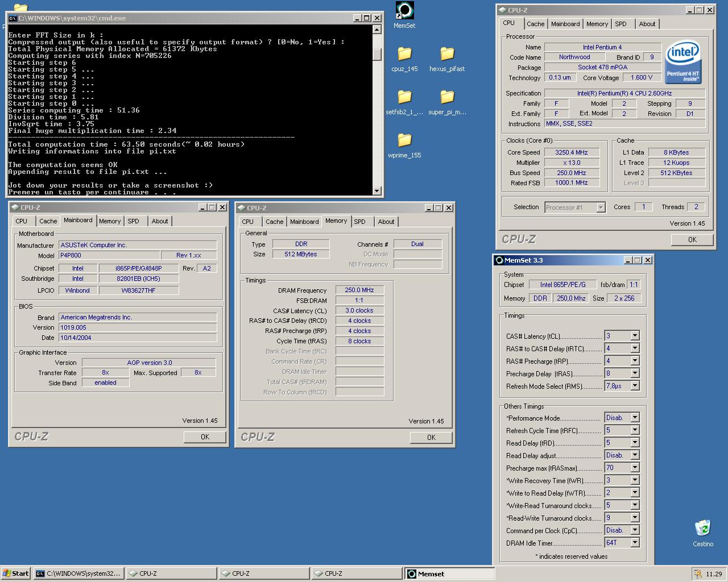
Task: Open the Read-Write Turnaround clocks dropdown
Action: tap(635, 518)
